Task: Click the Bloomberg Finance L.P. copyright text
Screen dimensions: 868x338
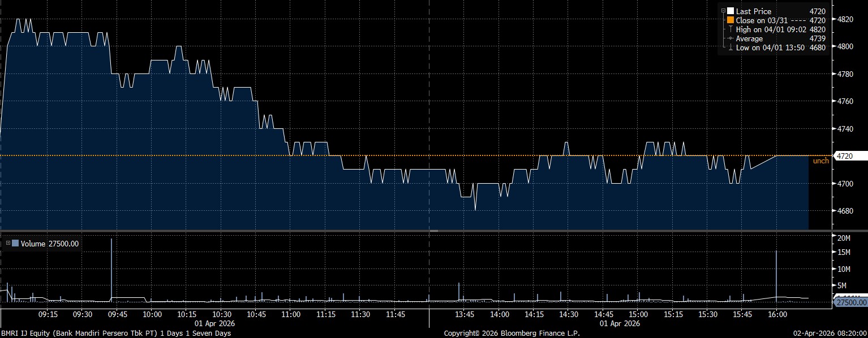Action: click(x=512, y=333)
